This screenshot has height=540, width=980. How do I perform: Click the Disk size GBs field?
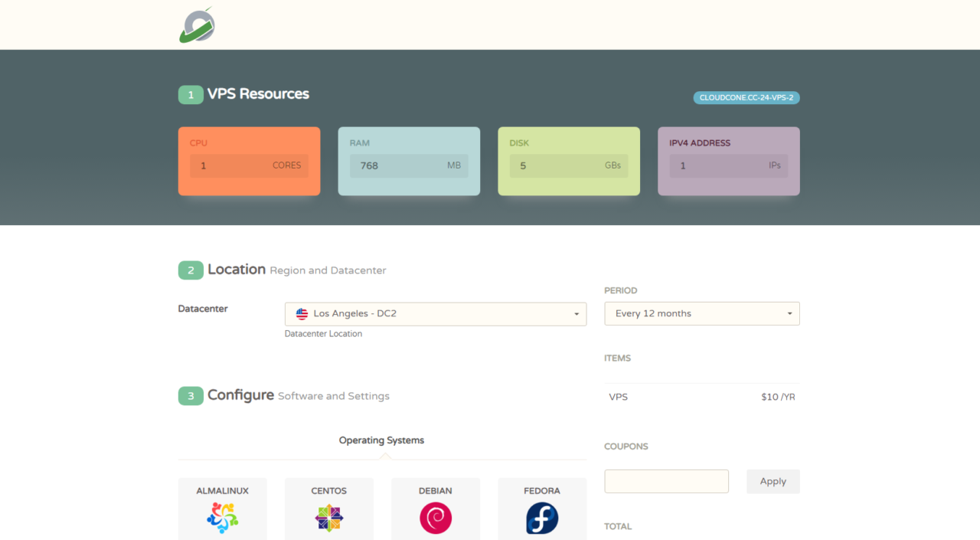[568, 165]
